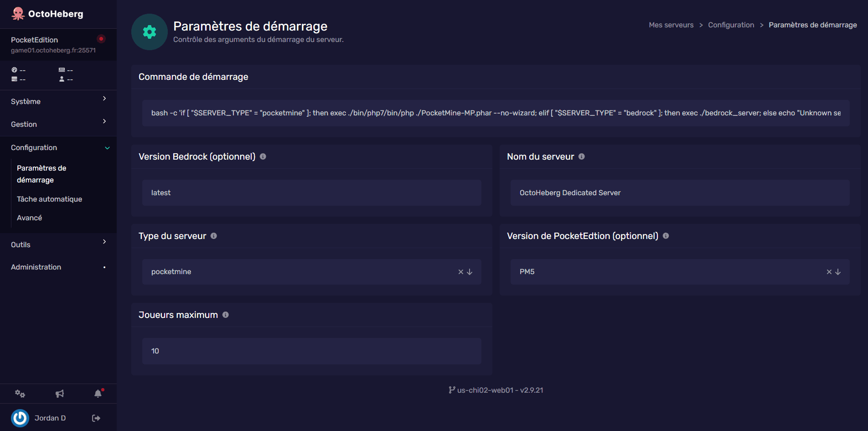Click the PM5 version combo box
Image resolution: width=868 pixels, height=431 pixels.
tap(680, 272)
